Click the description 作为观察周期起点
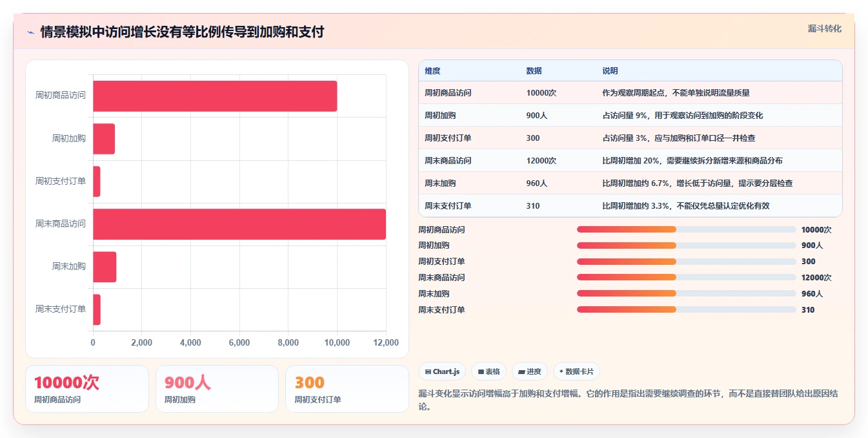The width and height of the screenshot is (868, 438). click(676, 93)
